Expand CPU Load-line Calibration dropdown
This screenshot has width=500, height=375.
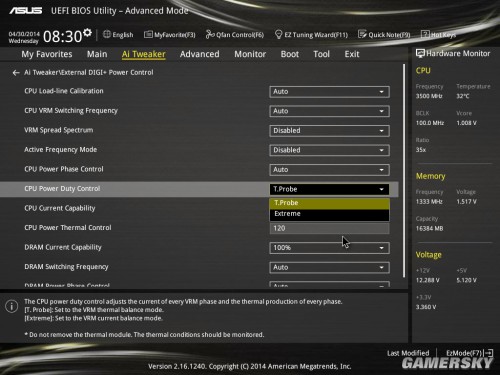(x=329, y=92)
